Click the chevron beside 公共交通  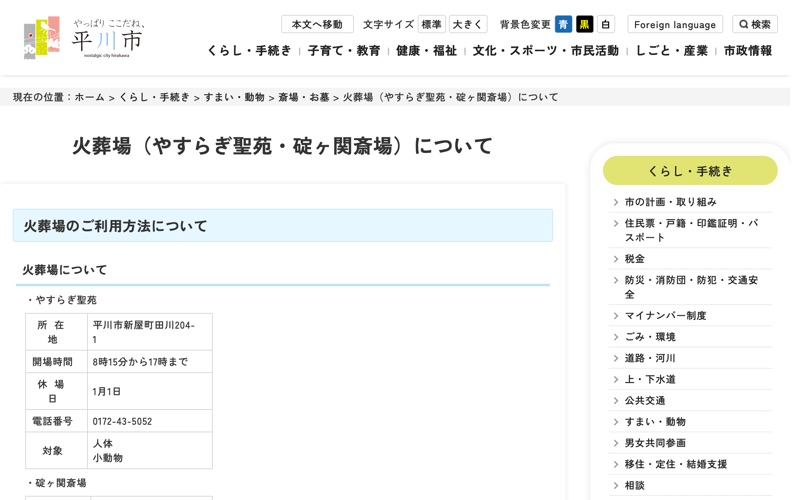pyautogui.click(x=616, y=401)
